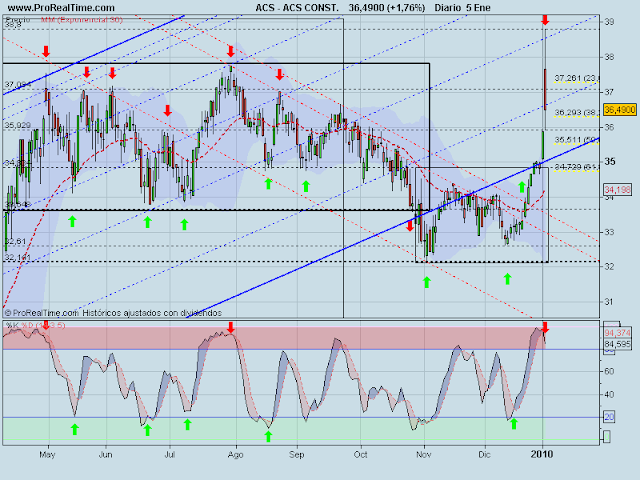Image resolution: width=640 pixels, height=480 pixels.
Task: Click the 84,595 stochastic value tag
Action: tap(618, 344)
